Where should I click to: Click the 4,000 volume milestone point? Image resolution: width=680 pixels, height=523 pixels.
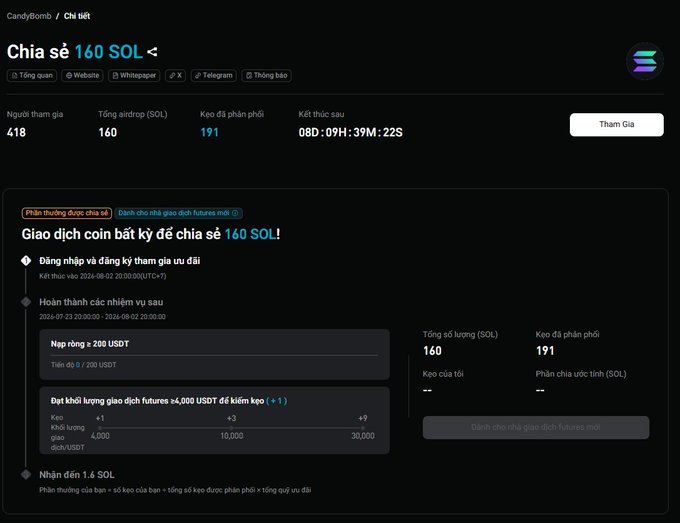point(100,428)
